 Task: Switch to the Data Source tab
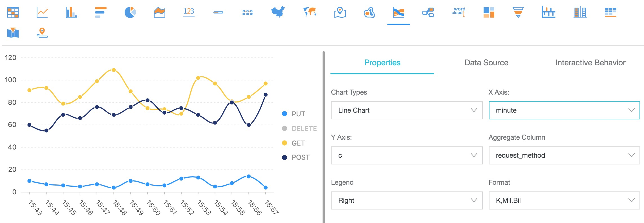[x=486, y=63]
